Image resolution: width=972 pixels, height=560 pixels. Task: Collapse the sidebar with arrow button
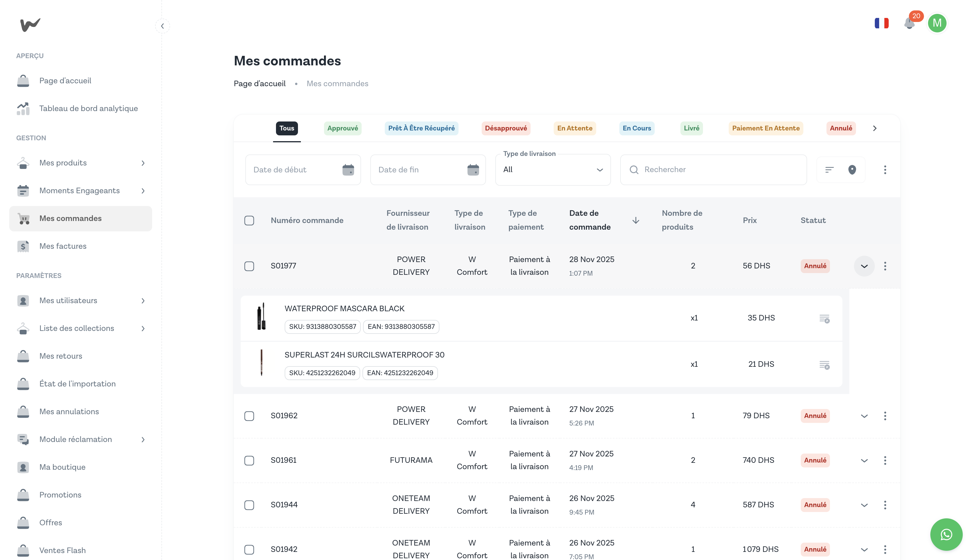coord(162,26)
